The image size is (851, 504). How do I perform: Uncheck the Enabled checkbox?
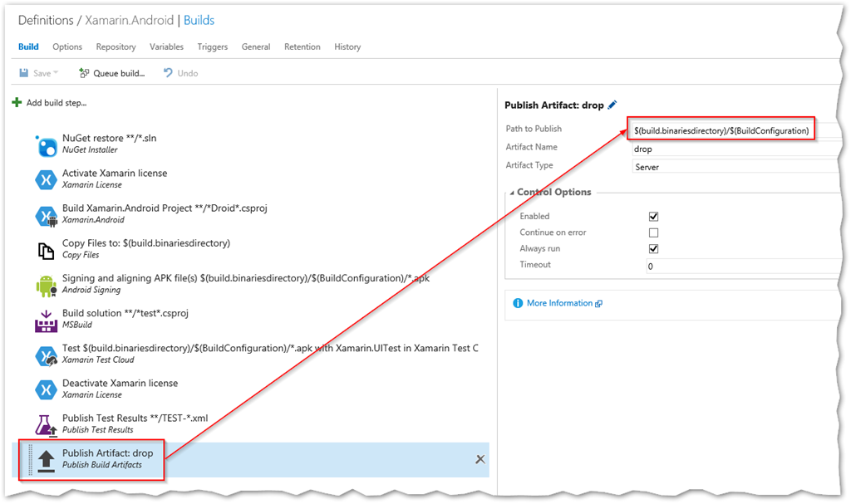click(653, 217)
